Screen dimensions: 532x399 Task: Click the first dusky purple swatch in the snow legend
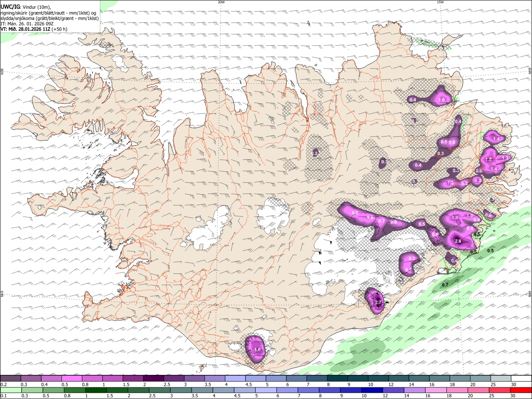(x=10, y=378)
